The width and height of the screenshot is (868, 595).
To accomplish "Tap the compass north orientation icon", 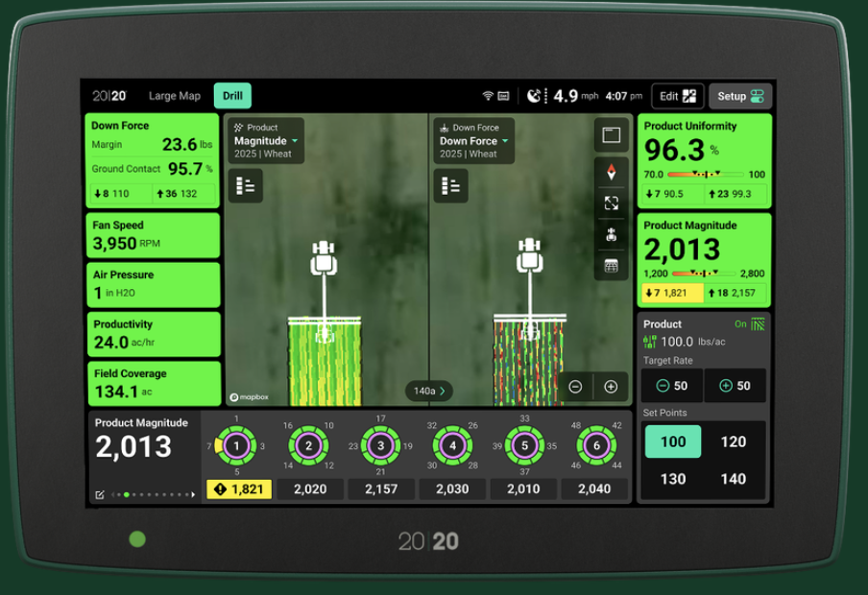I will 611,172.
